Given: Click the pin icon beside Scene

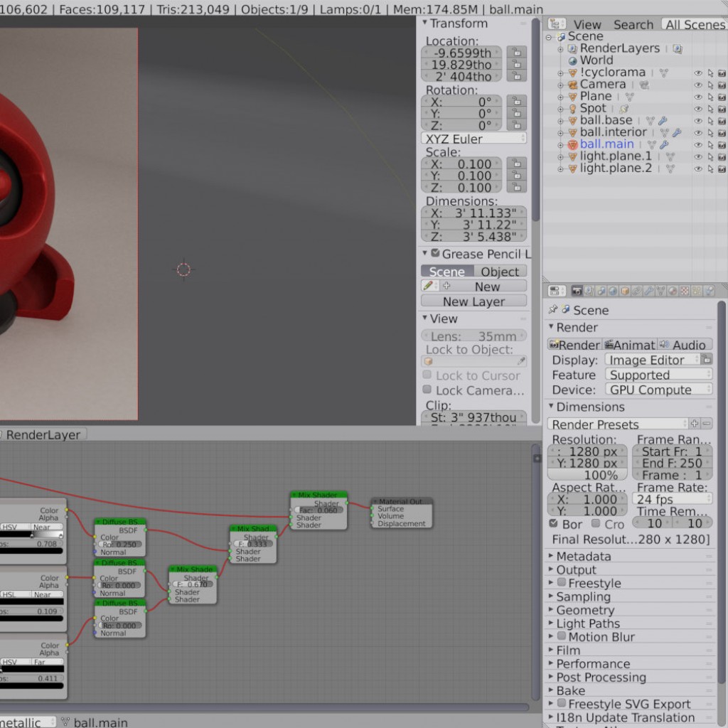Looking at the screenshot, I should [553, 310].
